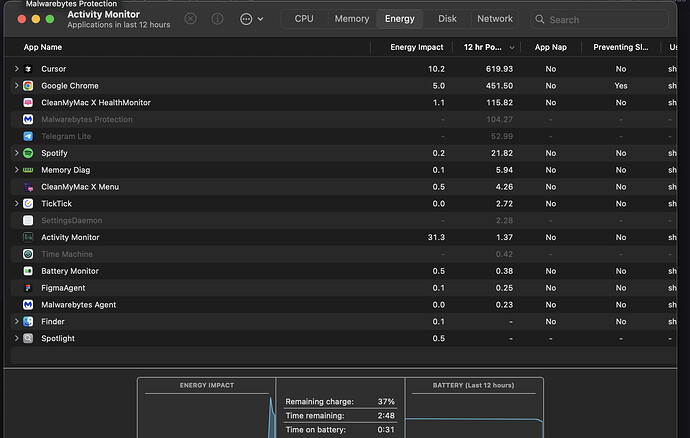Sort by Preventing Sleep column header
Image resolution: width=690 pixels, height=438 pixels.
[620, 47]
